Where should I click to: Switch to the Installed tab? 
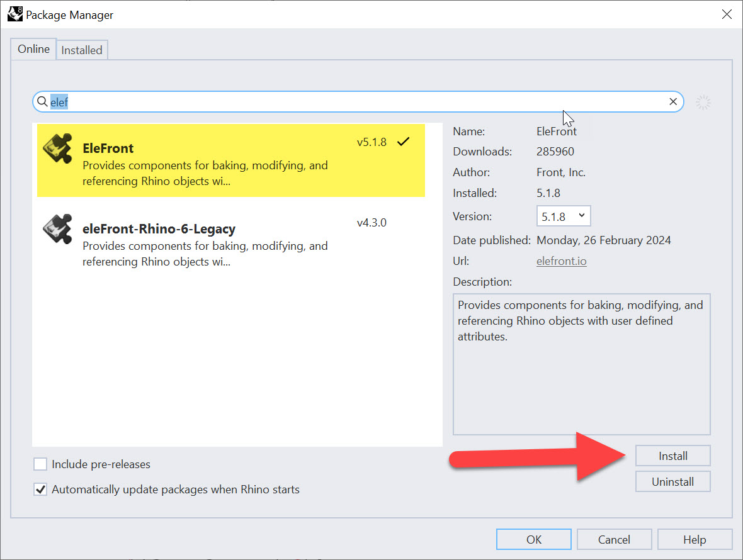[82, 50]
